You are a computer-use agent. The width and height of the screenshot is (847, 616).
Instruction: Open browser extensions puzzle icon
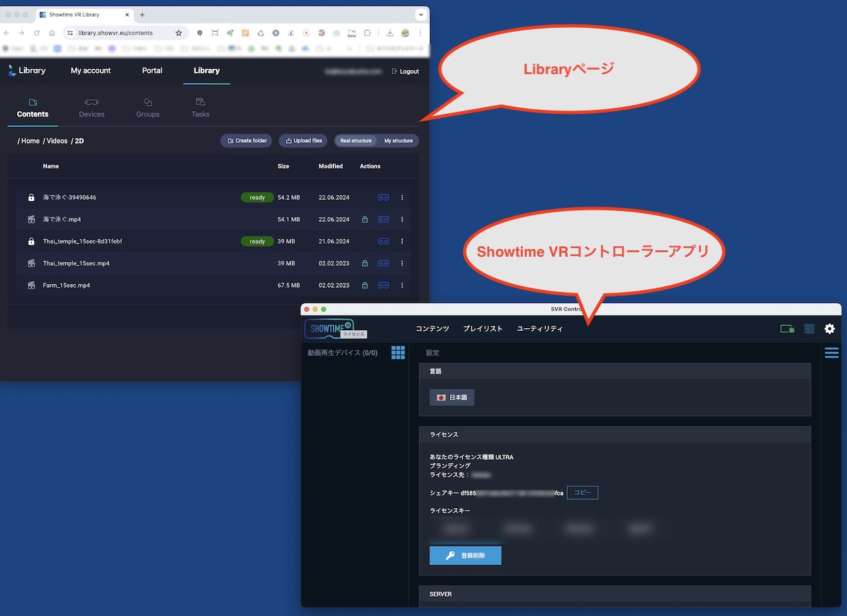(367, 32)
